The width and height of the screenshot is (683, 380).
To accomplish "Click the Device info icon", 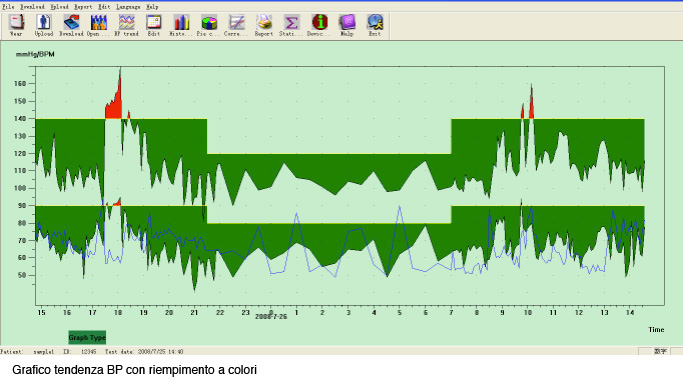I will 319,25.
